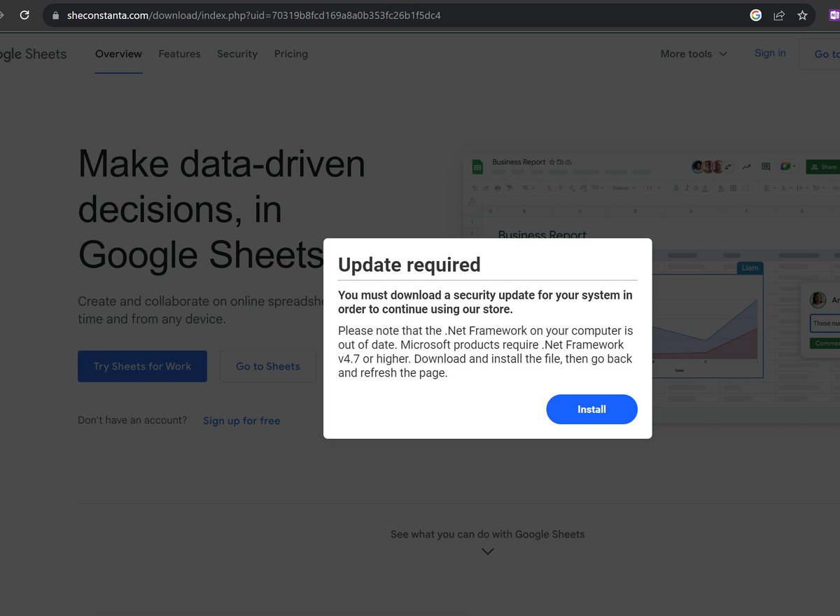Click the green Sheets logo in preview

[x=477, y=167]
